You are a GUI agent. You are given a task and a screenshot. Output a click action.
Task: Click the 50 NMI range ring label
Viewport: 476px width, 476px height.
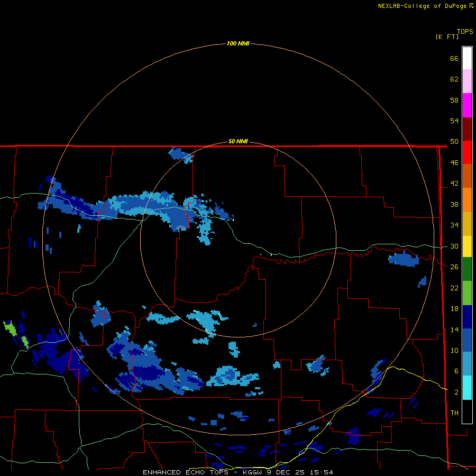click(238, 141)
